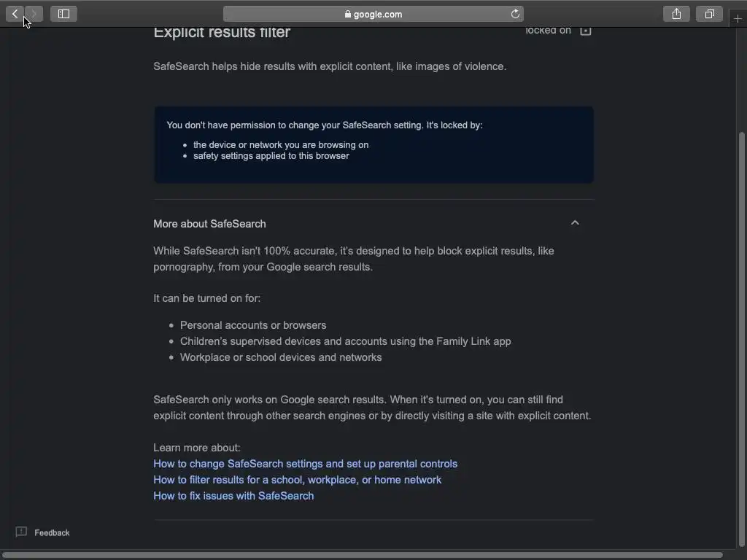This screenshot has width=747, height=560.
Task: Open How to fix issues with SafeSearch
Action: click(x=233, y=496)
